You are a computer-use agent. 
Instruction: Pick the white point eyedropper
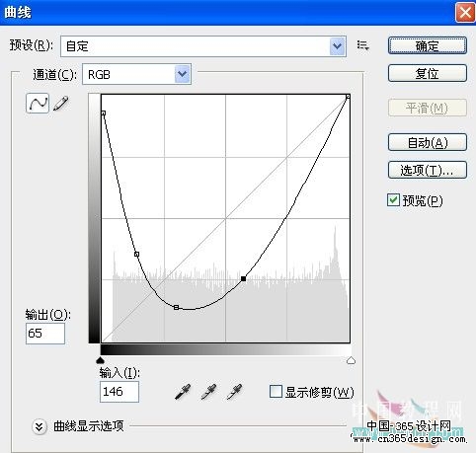(x=235, y=392)
